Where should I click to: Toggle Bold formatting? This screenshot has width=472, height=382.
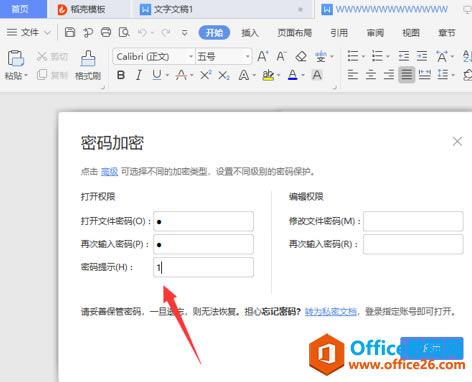(121, 75)
